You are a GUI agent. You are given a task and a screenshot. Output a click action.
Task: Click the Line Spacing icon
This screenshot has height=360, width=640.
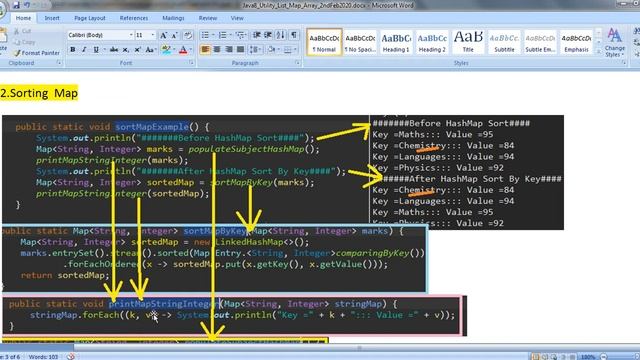click(x=254, y=50)
